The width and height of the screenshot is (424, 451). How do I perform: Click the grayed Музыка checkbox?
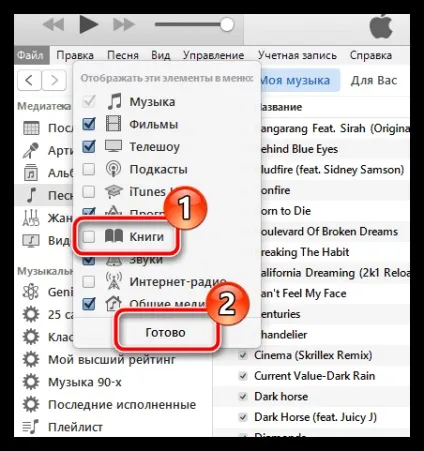[89, 101]
